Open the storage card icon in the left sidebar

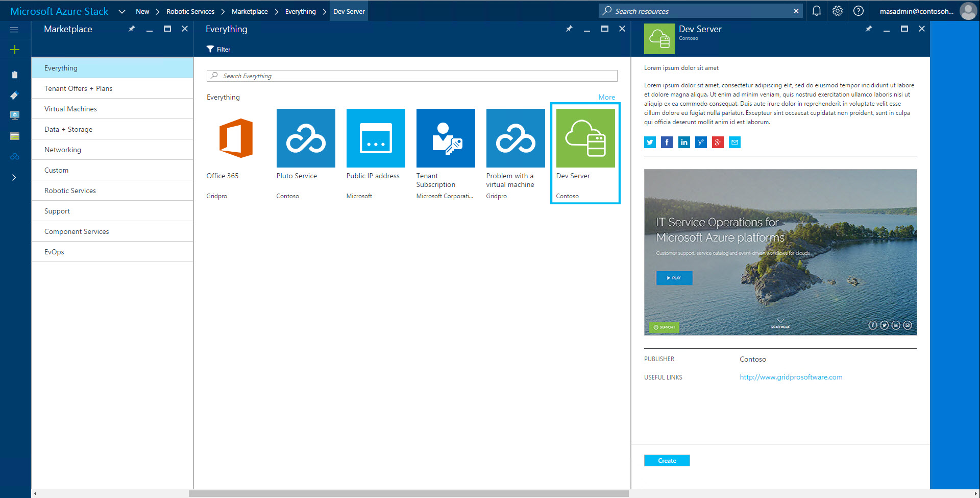click(14, 136)
